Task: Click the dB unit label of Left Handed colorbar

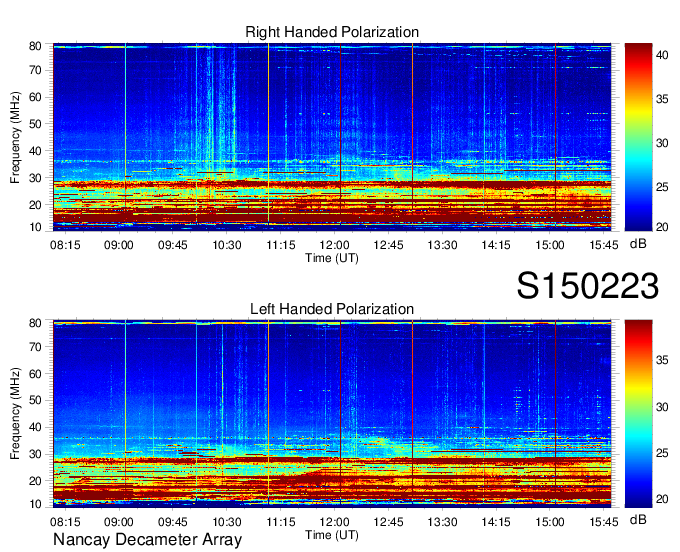Action: click(638, 520)
